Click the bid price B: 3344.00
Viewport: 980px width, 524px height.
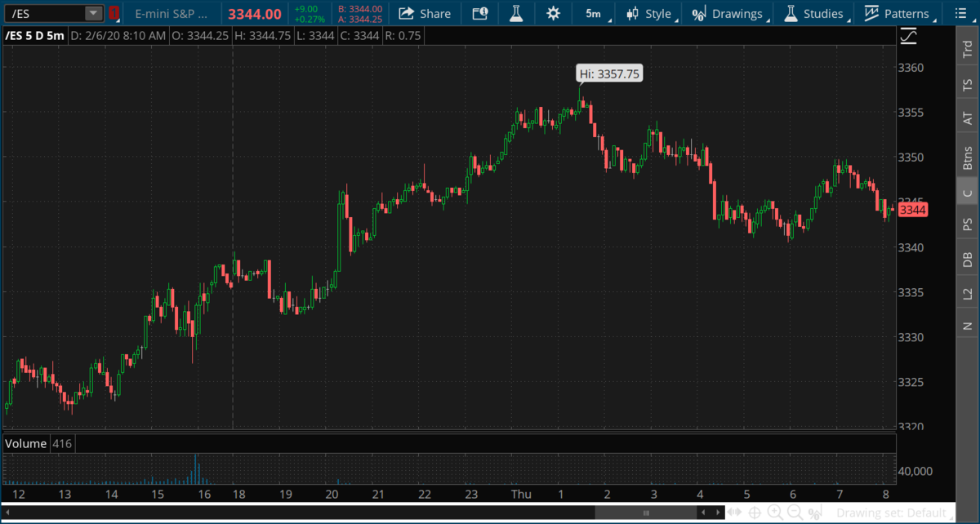tap(360, 9)
